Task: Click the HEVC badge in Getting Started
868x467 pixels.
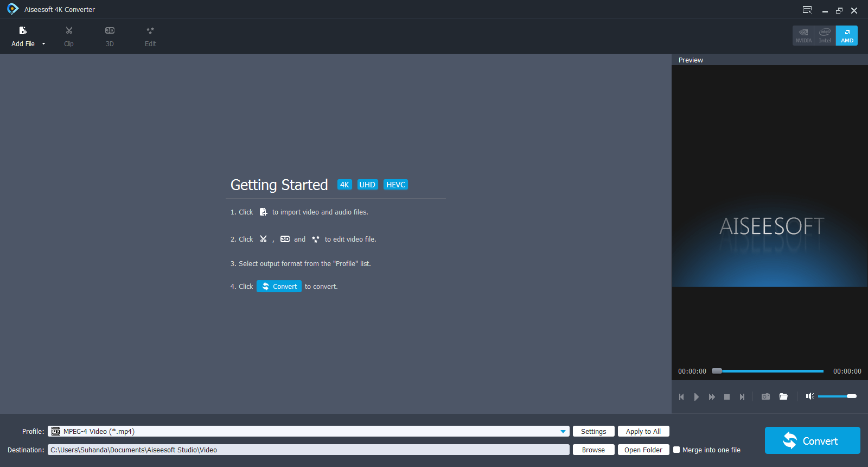Action: point(395,185)
